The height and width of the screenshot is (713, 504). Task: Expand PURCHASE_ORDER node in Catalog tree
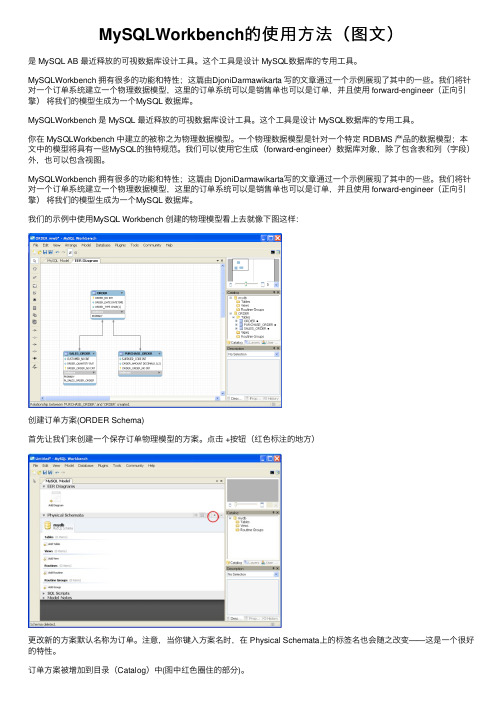coord(236,325)
